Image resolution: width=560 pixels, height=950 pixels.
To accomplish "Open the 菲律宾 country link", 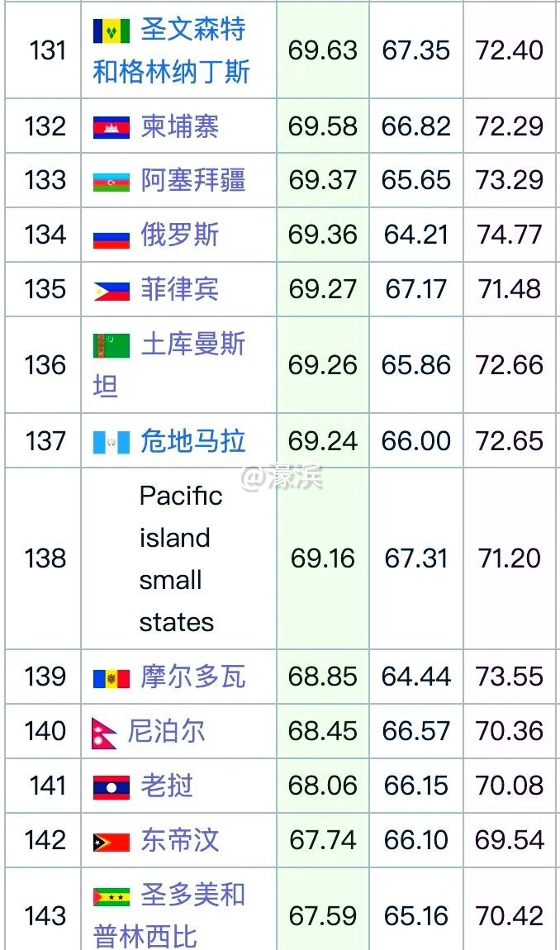I will tap(179, 289).
